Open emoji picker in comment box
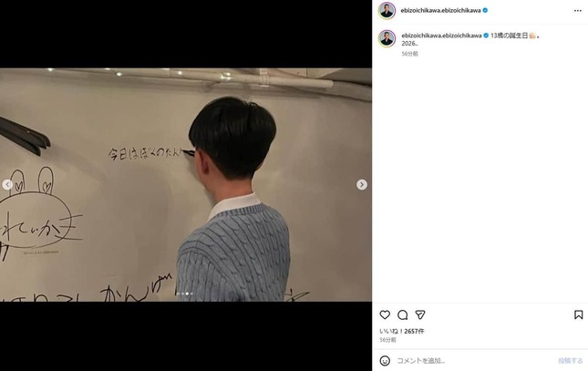 385,361
